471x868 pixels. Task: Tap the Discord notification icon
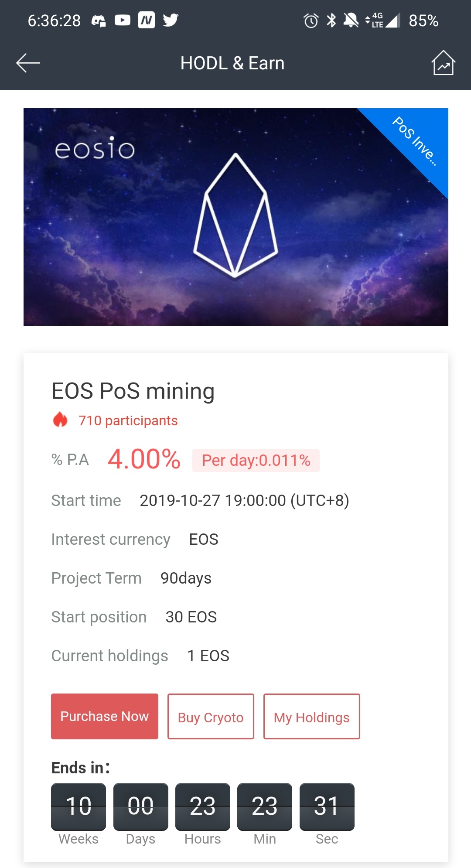pos(99,21)
